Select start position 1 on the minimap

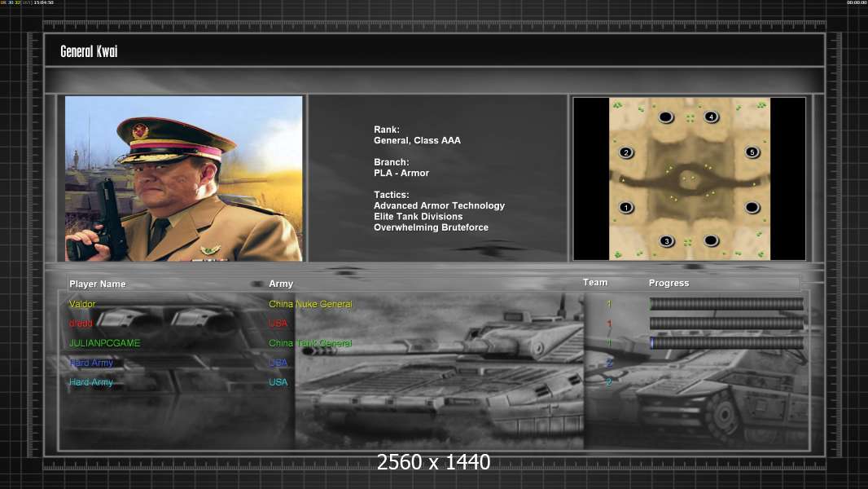coord(626,208)
